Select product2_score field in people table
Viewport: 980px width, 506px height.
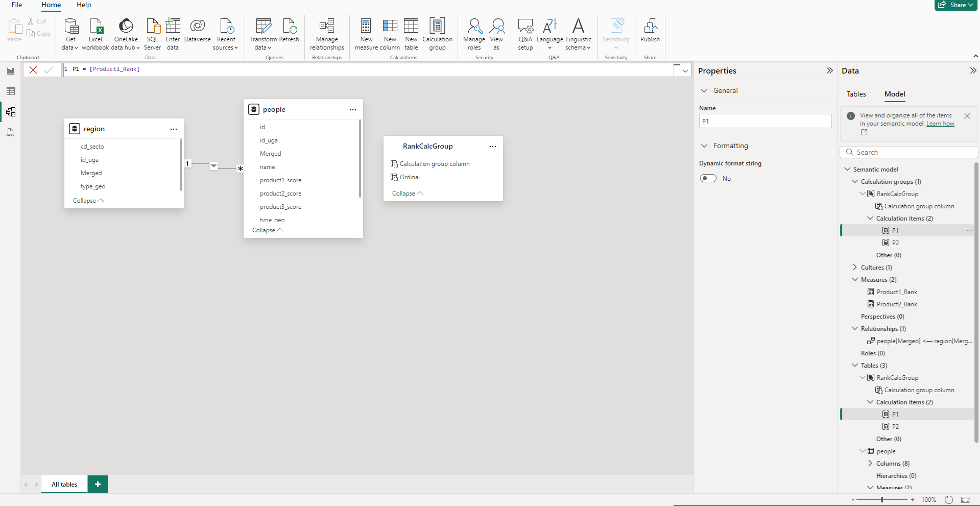tap(280, 194)
